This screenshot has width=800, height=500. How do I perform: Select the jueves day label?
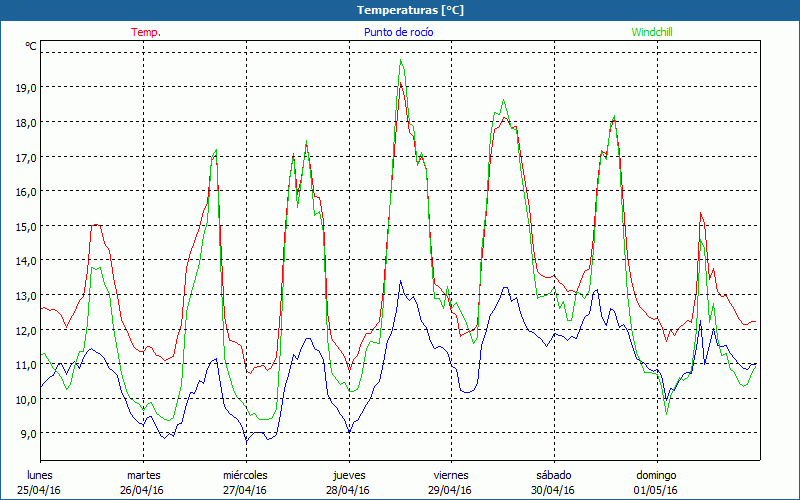[x=348, y=475]
